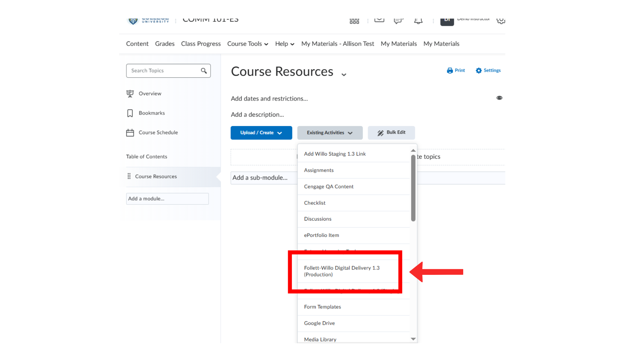
Task: Open the Content tab
Action: pos(137,44)
